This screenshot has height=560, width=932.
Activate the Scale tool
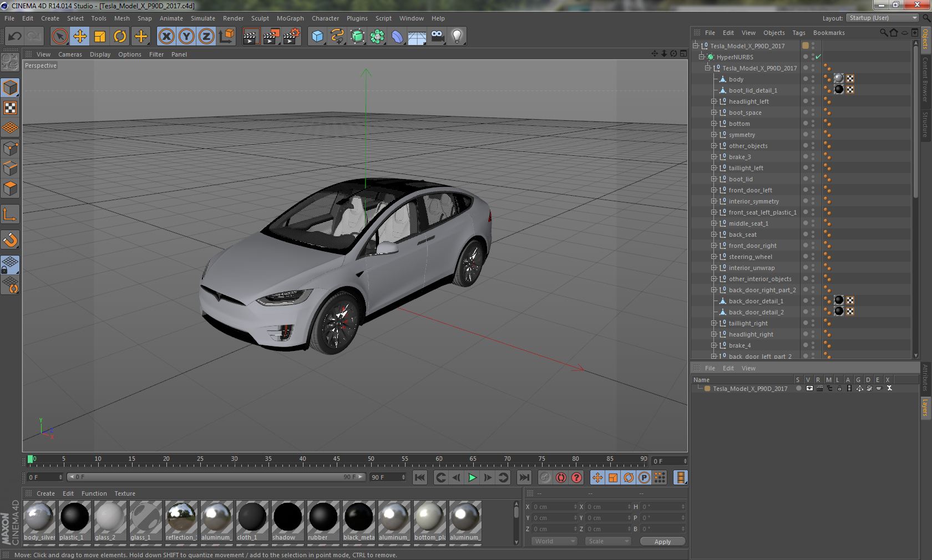click(100, 37)
